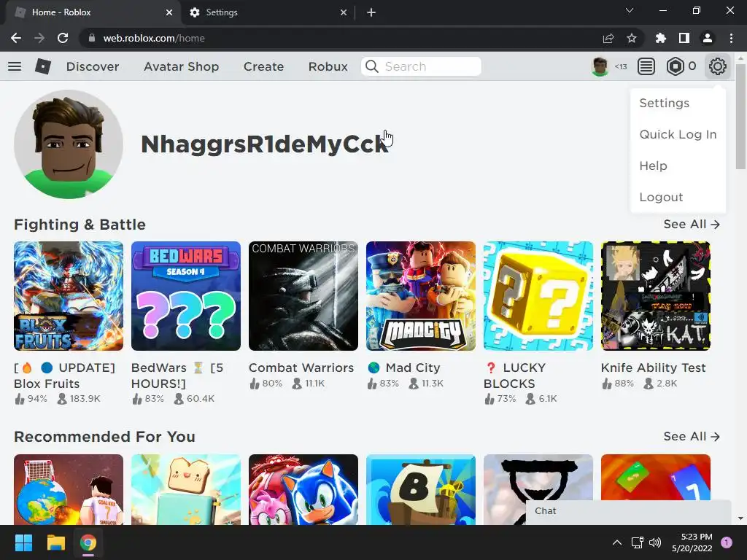Click the Knife Ability Test title
Screen dimensions: 747x560
point(653,367)
